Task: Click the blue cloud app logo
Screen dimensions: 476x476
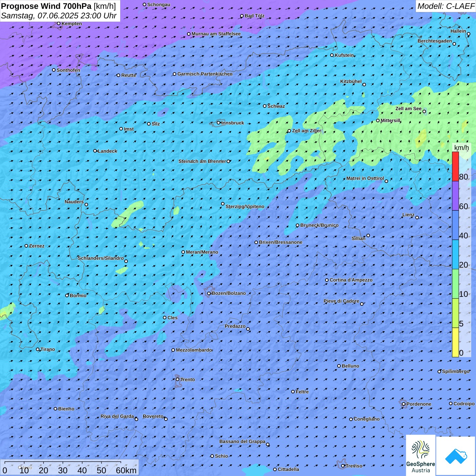Action: pyautogui.click(x=456, y=456)
